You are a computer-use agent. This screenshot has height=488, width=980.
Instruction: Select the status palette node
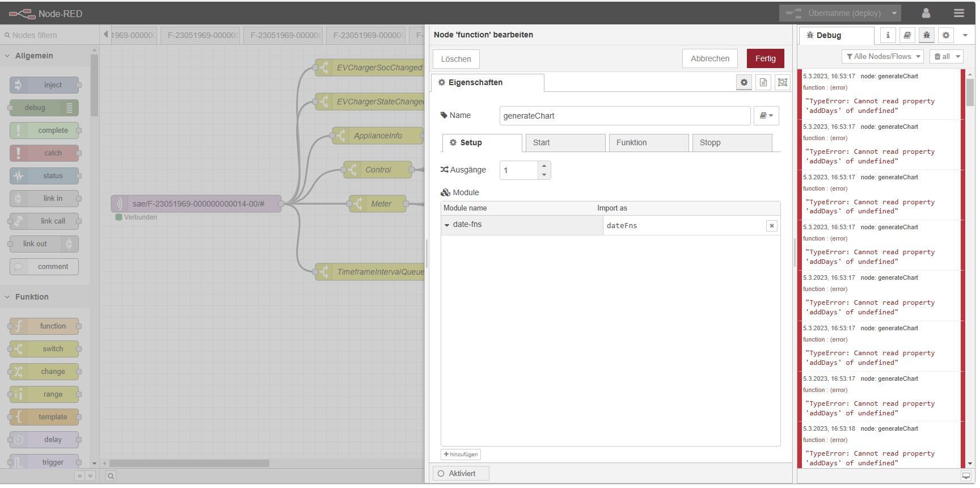[x=44, y=176]
